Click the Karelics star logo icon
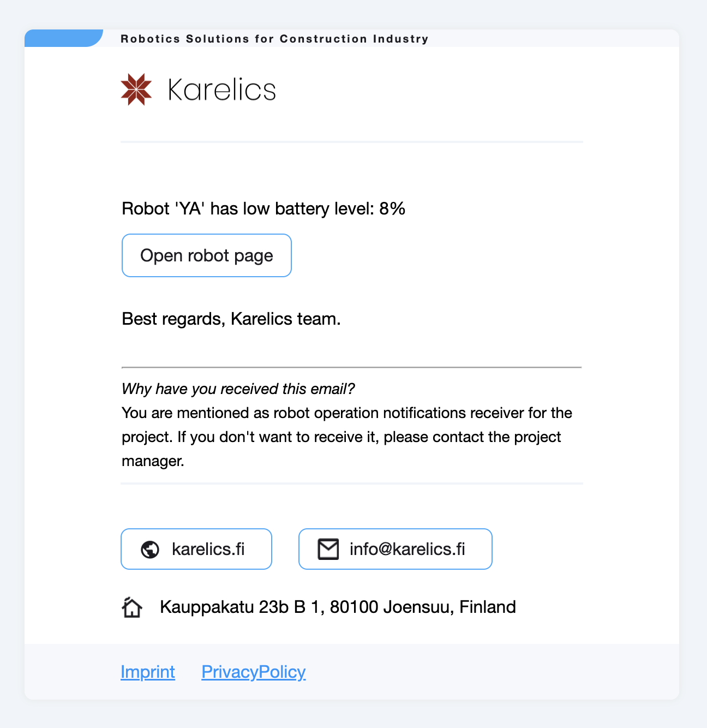The height and width of the screenshot is (728, 707). (136, 89)
